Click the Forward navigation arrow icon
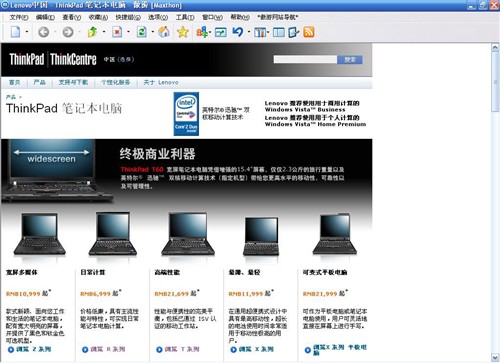Viewport: 500px width, 363px height. pyautogui.click(x=68, y=32)
